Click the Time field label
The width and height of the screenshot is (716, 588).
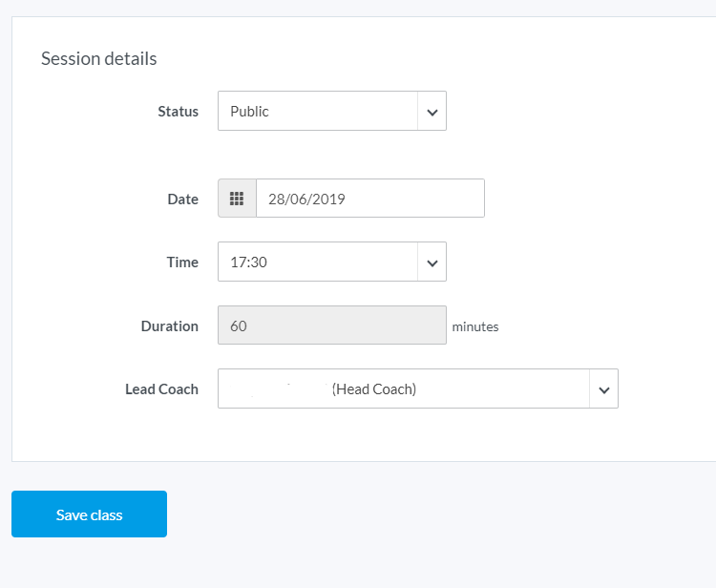[x=182, y=262]
